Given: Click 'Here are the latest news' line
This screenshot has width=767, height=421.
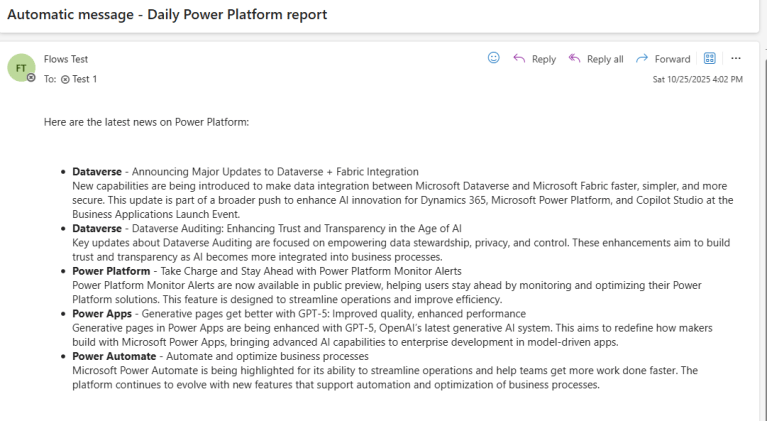Looking at the screenshot, I should point(146,122).
